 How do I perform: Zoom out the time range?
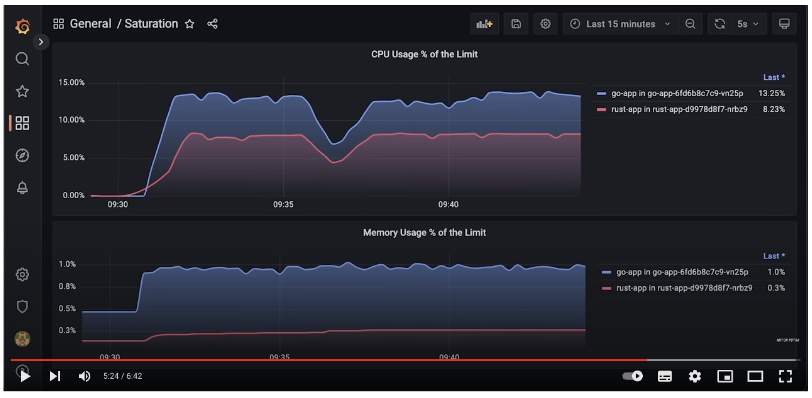pyautogui.click(x=690, y=24)
